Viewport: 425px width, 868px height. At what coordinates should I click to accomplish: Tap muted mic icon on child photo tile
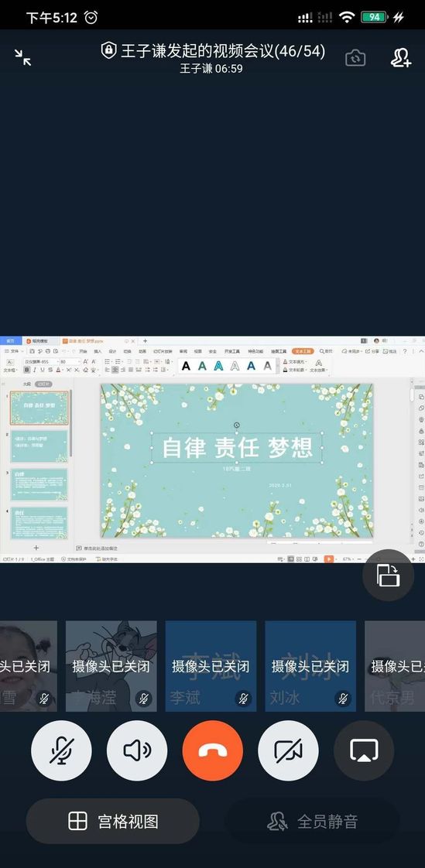44,698
